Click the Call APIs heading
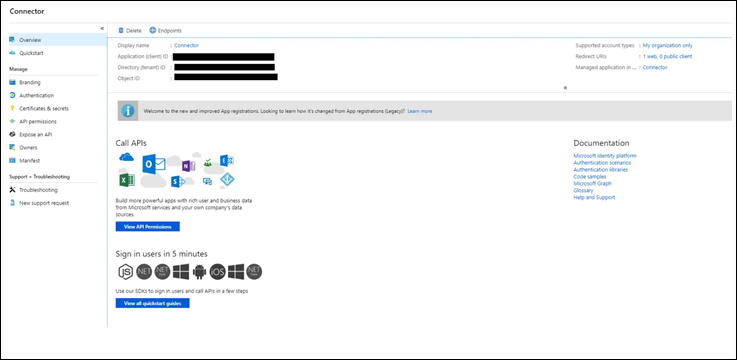This screenshot has height=360, width=737. (x=131, y=143)
